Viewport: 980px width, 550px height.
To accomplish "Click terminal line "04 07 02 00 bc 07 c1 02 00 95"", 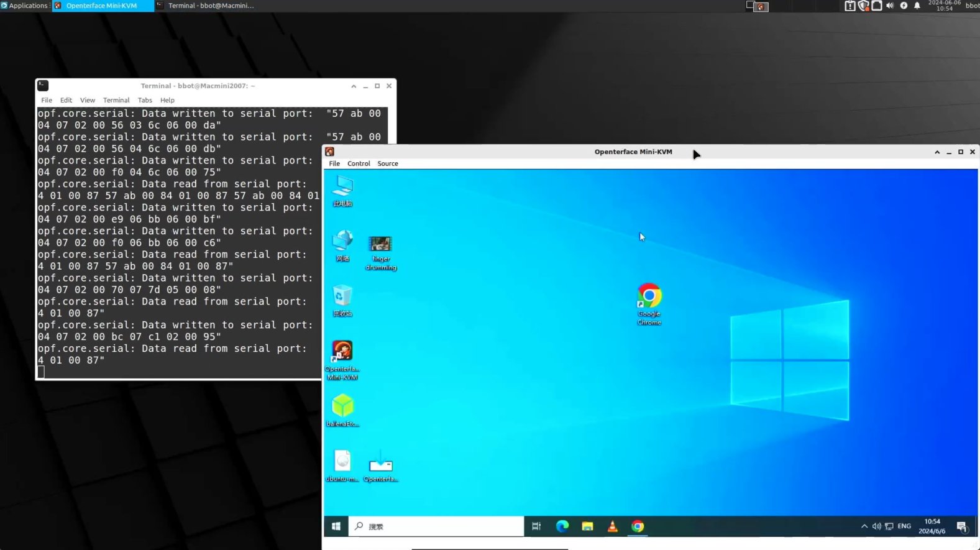I will tap(129, 337).
